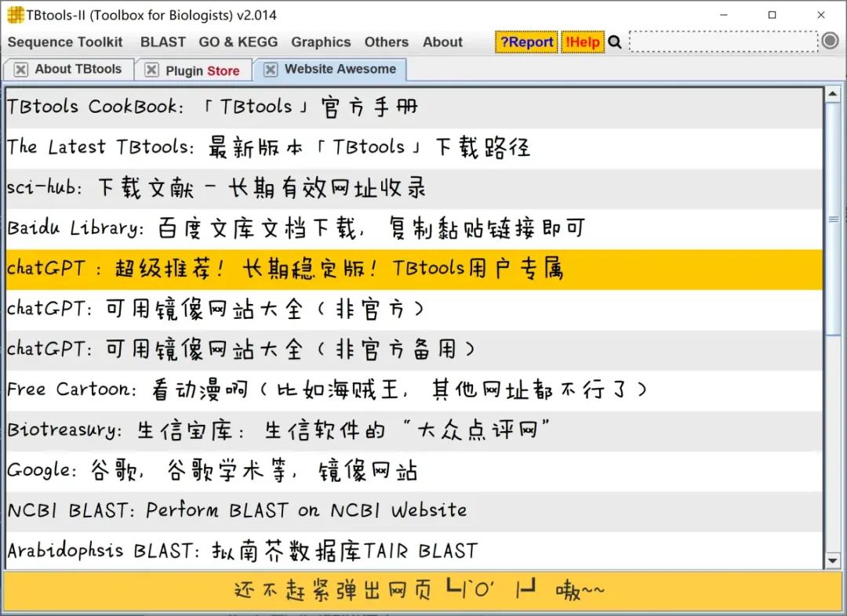
Task: Open the GO & KEGG menu
Action: pyautogui.click(x=238, y=42)
